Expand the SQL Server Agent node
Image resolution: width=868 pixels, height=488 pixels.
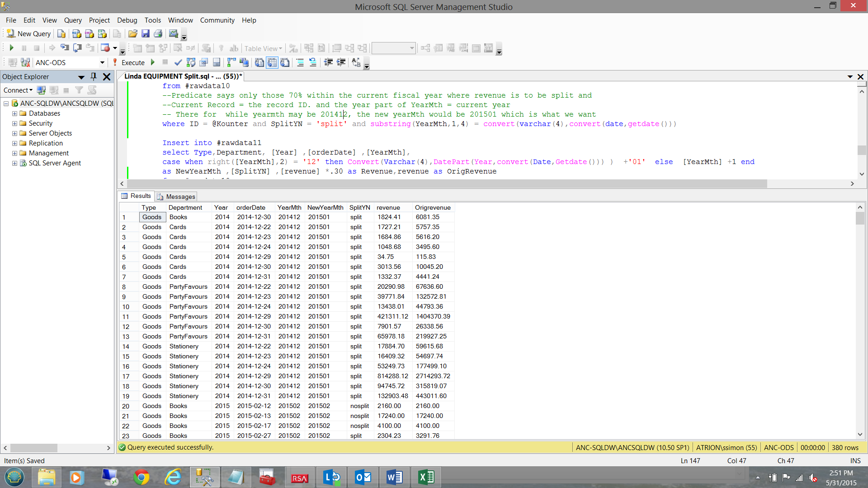point(14,163)
